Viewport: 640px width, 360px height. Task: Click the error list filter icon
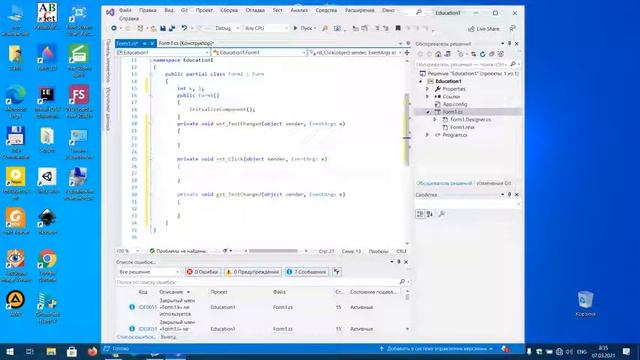click(x=337, y=272)
